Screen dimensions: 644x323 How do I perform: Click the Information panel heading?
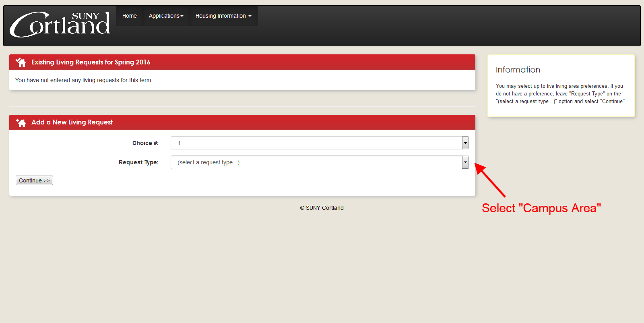[x=518, y=70]
